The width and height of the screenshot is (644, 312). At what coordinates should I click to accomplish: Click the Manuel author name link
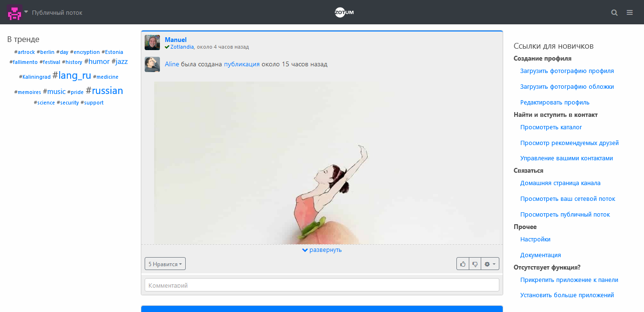click(176, 40)
